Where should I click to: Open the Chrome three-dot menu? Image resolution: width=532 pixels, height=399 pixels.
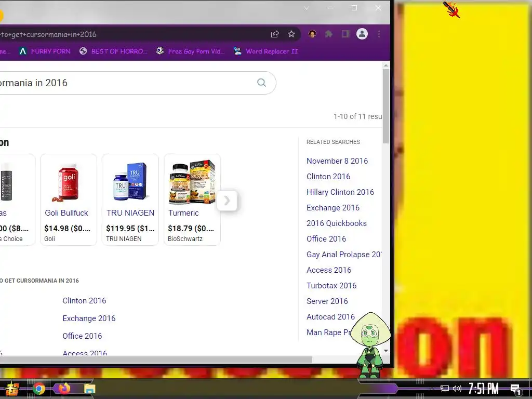[x=379, y=34]
